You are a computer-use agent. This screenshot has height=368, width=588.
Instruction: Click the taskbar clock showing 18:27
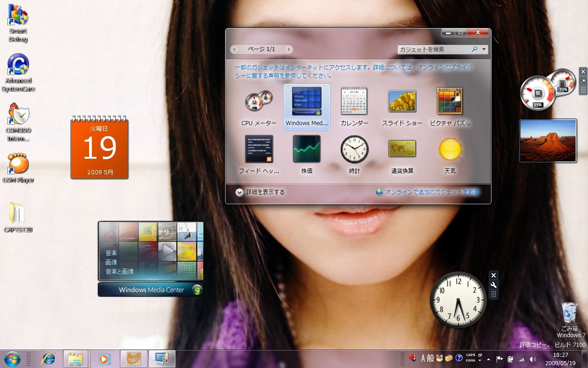[560, 359]
